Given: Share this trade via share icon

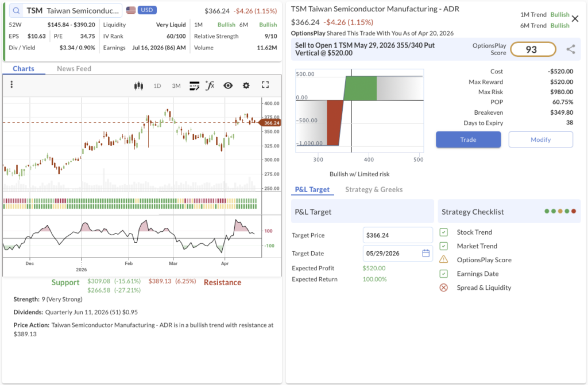Looking at the screenshot, I should point(570,49).
